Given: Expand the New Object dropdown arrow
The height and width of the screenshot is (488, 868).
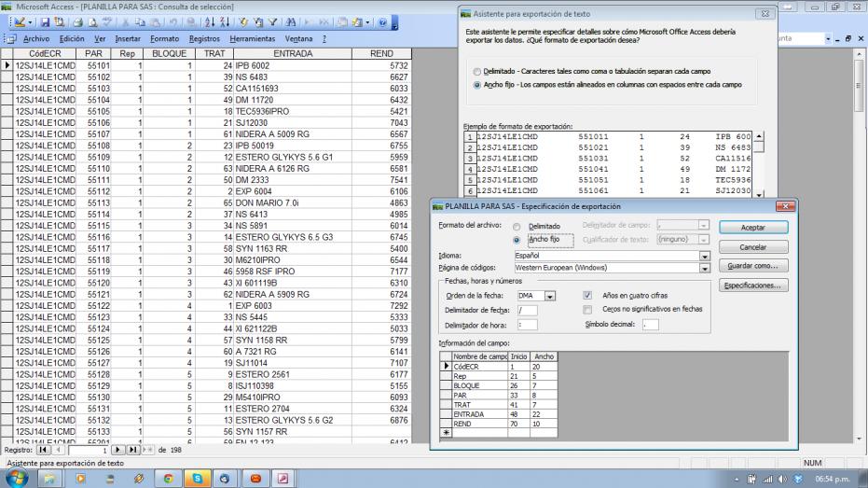Looking at the screenshot, I should point(367,22).
